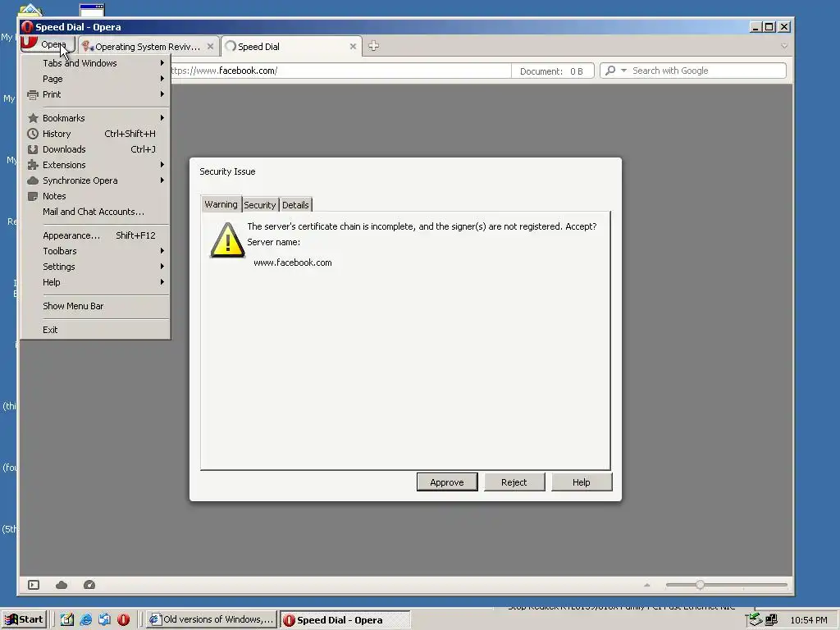
Task: Expand the Bookmarks submenu arrow
Action: click(162, 118)
